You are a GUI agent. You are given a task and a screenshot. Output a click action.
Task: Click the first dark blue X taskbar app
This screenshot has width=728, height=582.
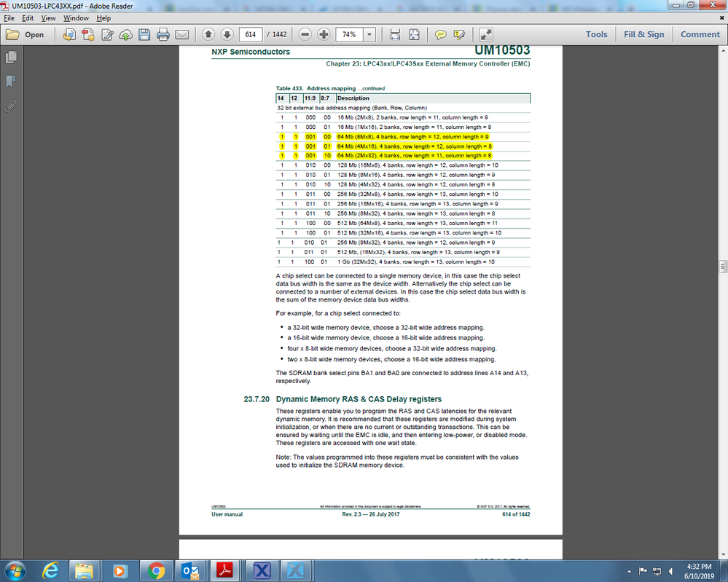[x=262, y=571]
